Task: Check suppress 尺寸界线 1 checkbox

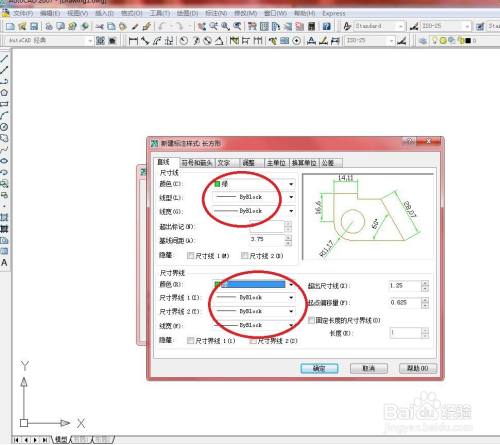Action: (x=190, y=340)
